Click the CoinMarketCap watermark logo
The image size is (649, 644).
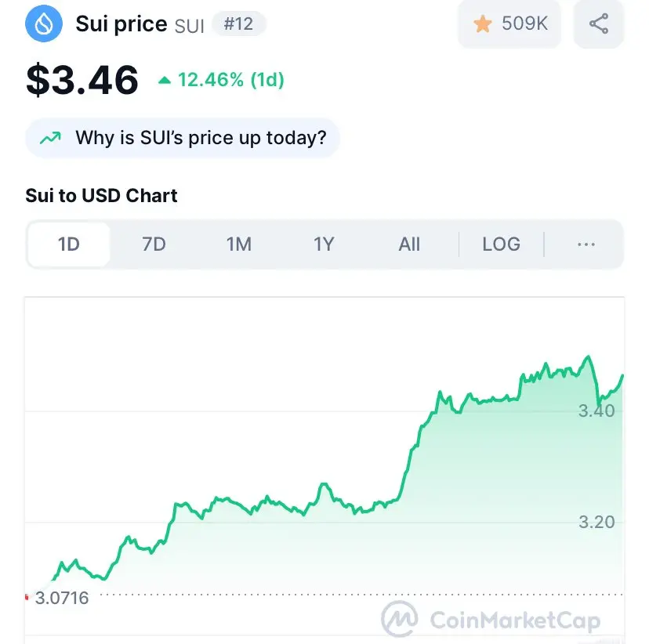pos(491,620)
